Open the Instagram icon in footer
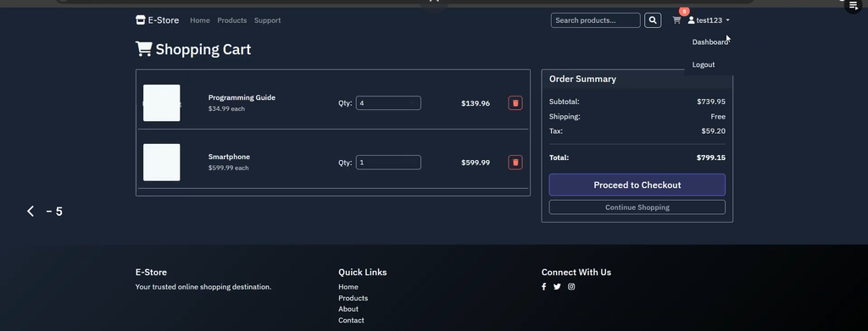 tap(571, 287)
